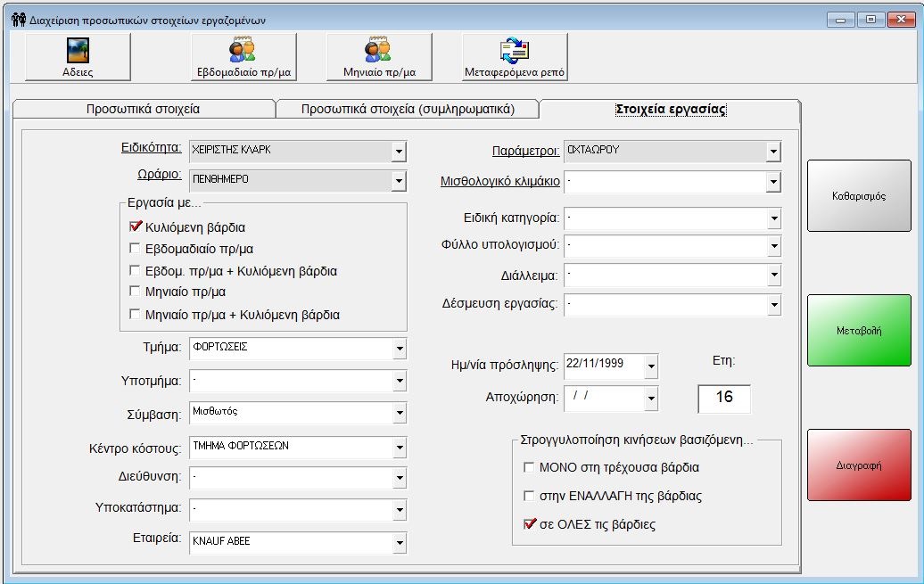This screenshot has height=584, width=924.
Task: Uncheck the Κυλιόμενη βάρδια checkbox
Action: (x=136, y=227)
